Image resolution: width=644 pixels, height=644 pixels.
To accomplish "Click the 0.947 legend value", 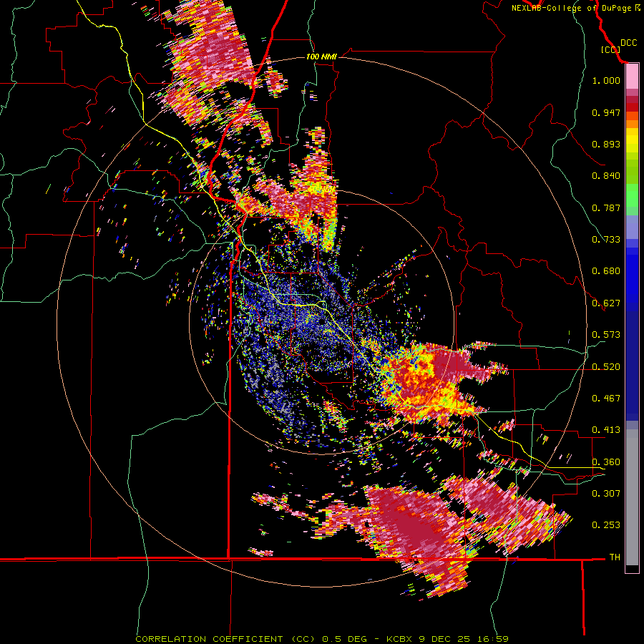I will [x=606, y=112].
